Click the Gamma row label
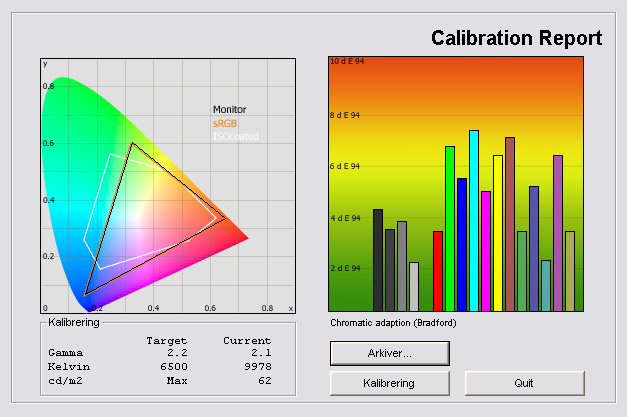The image size is (627, 417). click(66, 353)
